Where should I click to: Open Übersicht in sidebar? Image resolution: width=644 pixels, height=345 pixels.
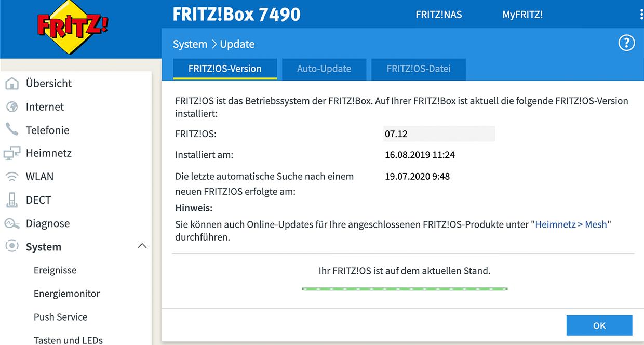click(x=49, y=83)
